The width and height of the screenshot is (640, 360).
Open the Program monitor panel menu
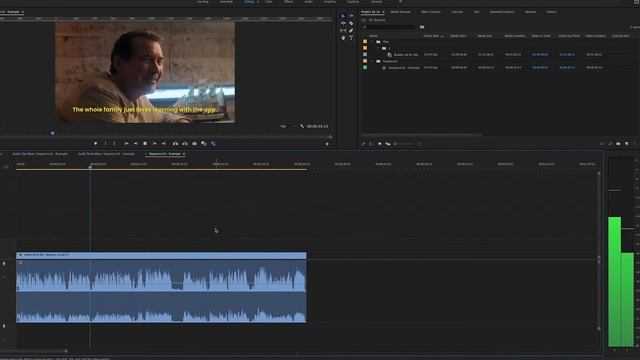tap(22, 12)
